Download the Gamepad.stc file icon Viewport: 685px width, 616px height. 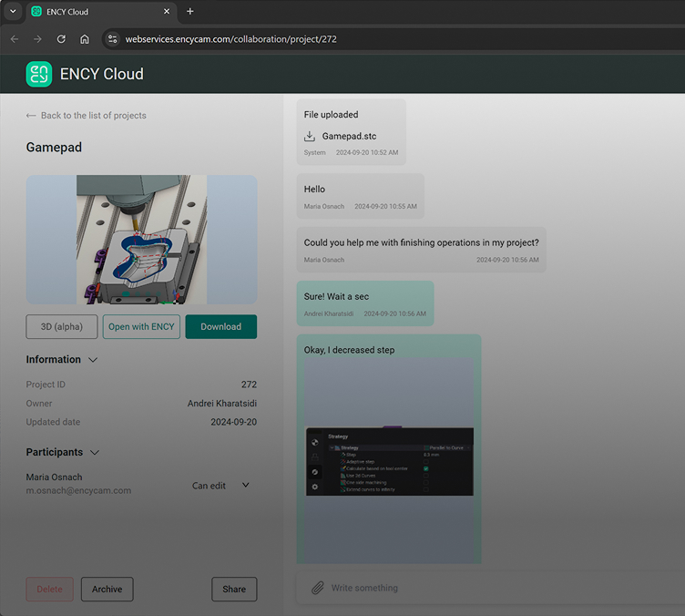tap(310, 137)
